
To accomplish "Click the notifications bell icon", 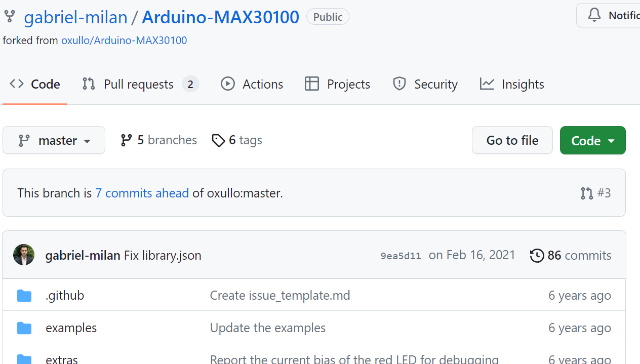I will tap(594, 15).
